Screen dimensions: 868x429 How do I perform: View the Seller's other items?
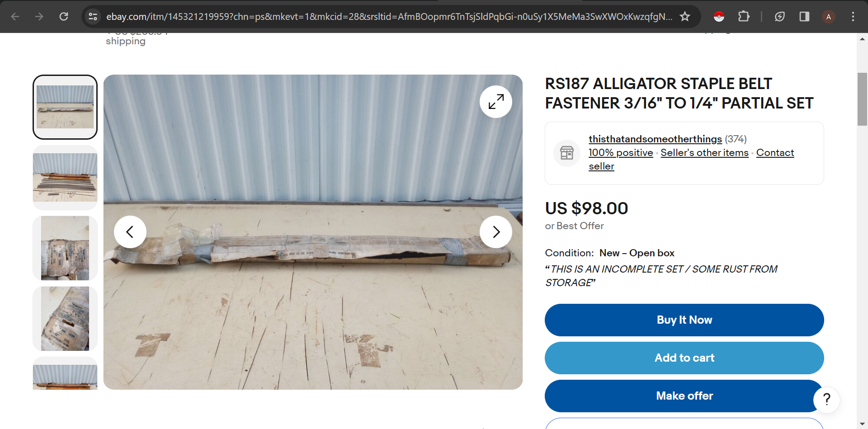704,153
